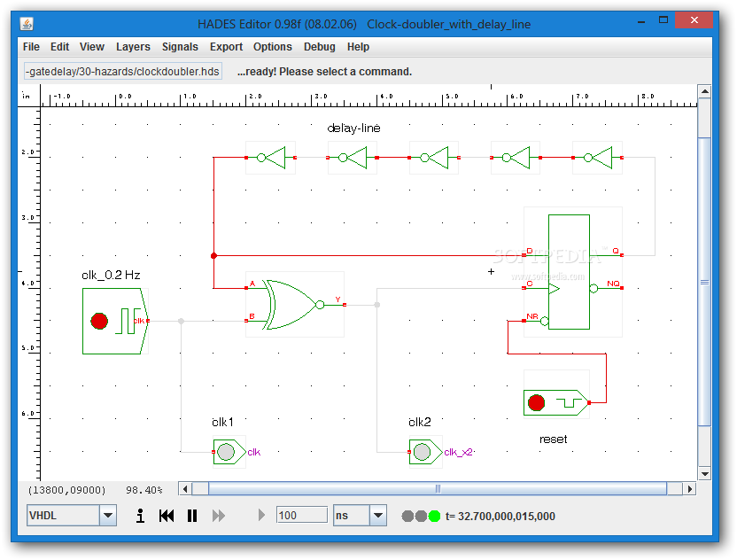737x560 pixels.
Task: Click the vertical scrollbar thumb
Action: click(704, 282)
